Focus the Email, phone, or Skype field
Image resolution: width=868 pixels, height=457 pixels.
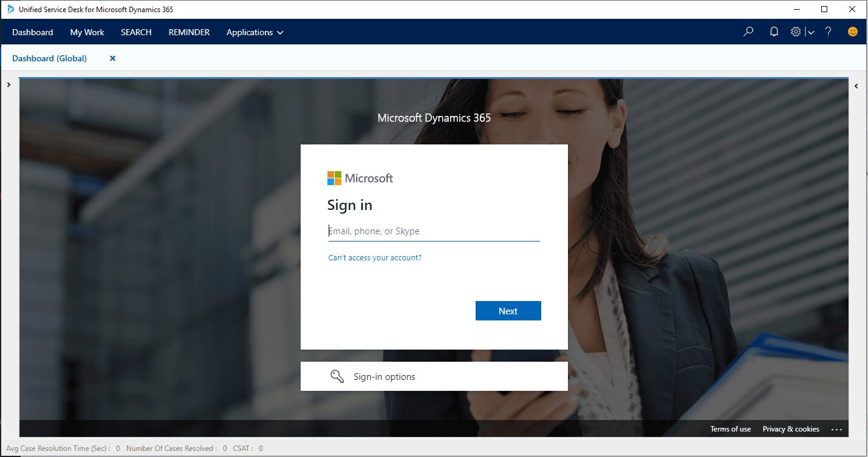pyautogui.click(x=434, y=231)
